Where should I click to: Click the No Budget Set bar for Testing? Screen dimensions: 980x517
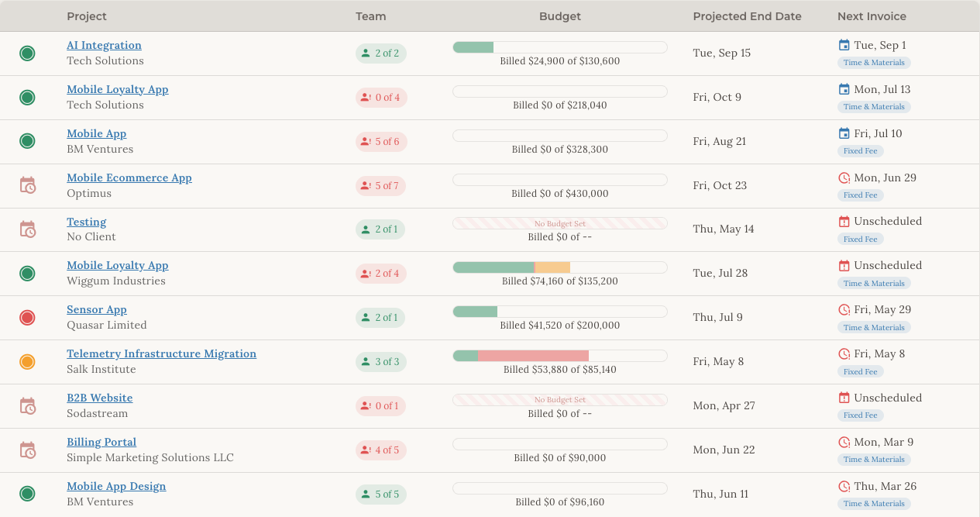click(560, 223)
